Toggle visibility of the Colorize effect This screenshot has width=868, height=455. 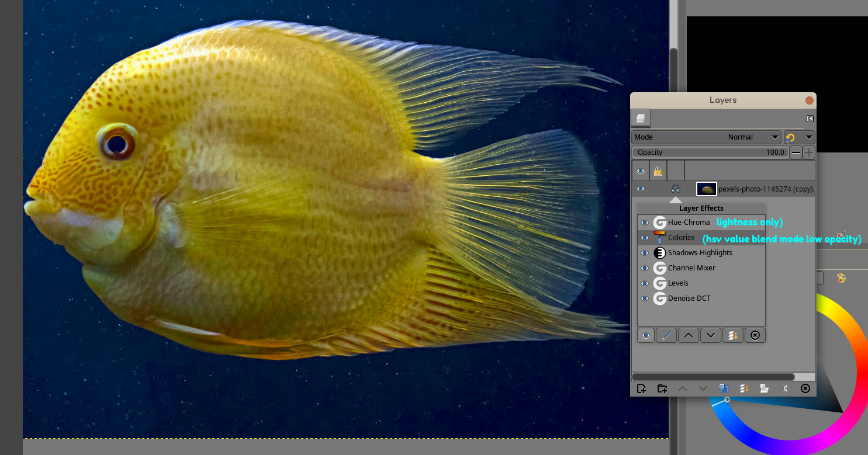[x=645, y=238]
